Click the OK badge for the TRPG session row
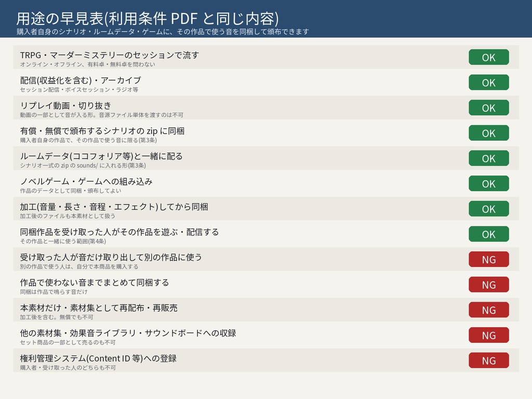532x399 pixels. click(x=488, y=57)
